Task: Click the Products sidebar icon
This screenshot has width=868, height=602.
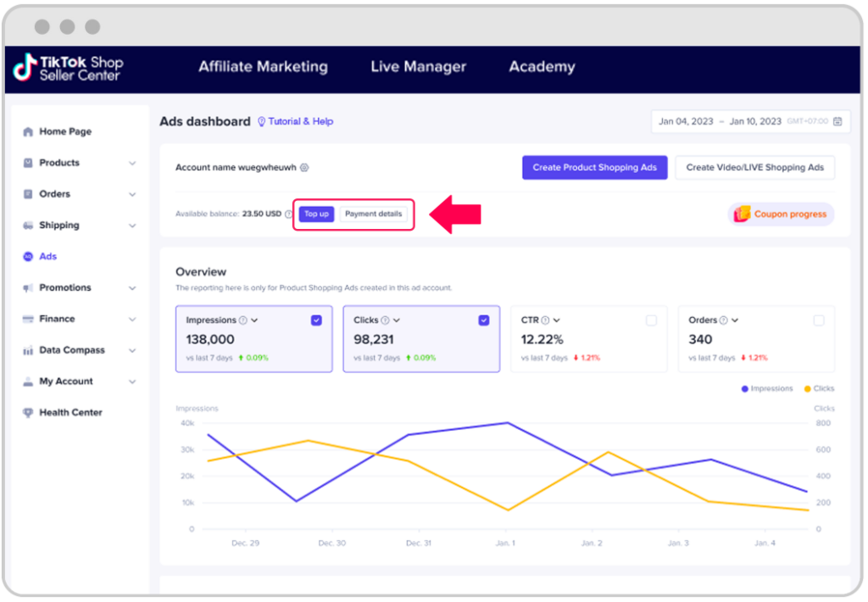Action: point(28,163)
